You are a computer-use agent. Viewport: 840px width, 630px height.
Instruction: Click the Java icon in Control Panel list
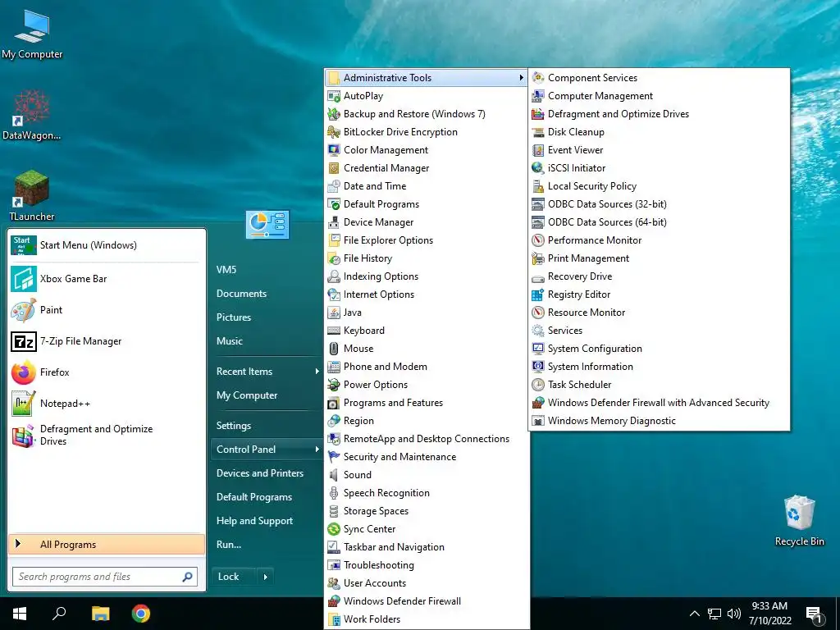334,313
